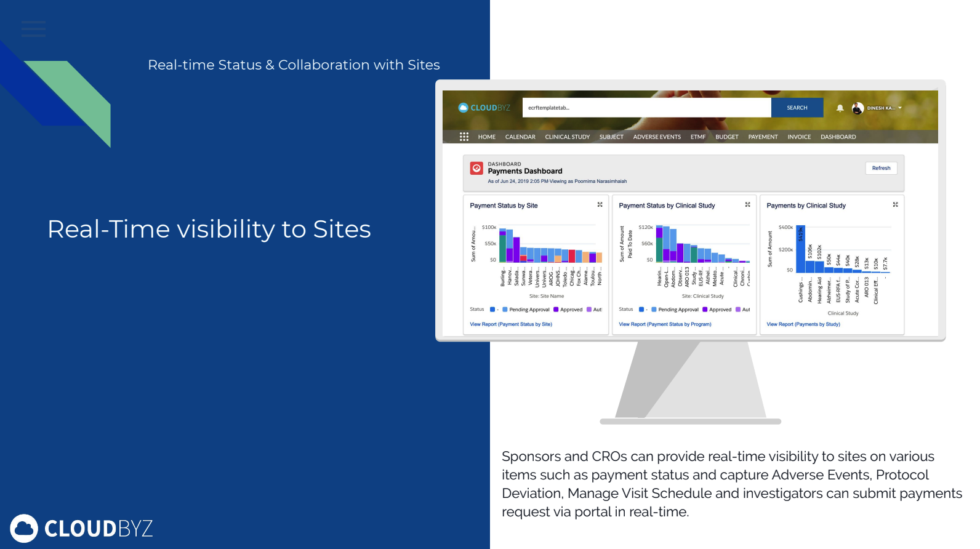Expand the Payment Status by Clinical Study chart
Viewport: 980px width, 549px height.
747,205
